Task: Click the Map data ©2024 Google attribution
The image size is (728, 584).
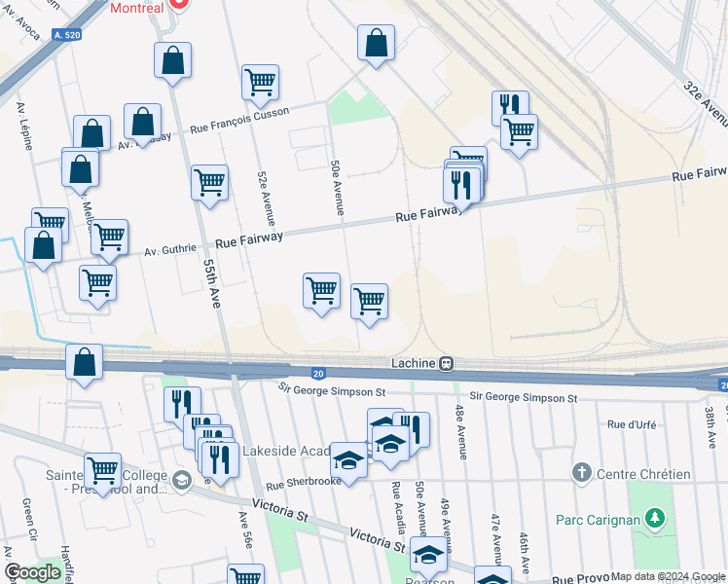Action: [669, 576]
